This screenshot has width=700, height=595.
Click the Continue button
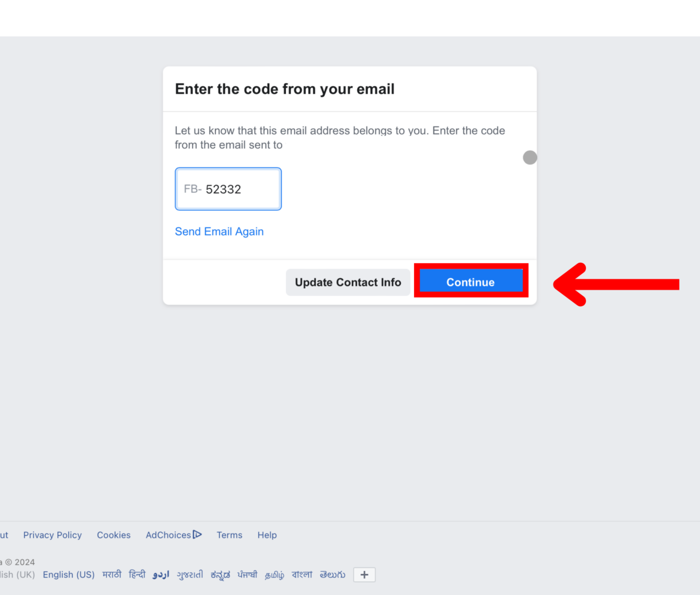[470, 282]
